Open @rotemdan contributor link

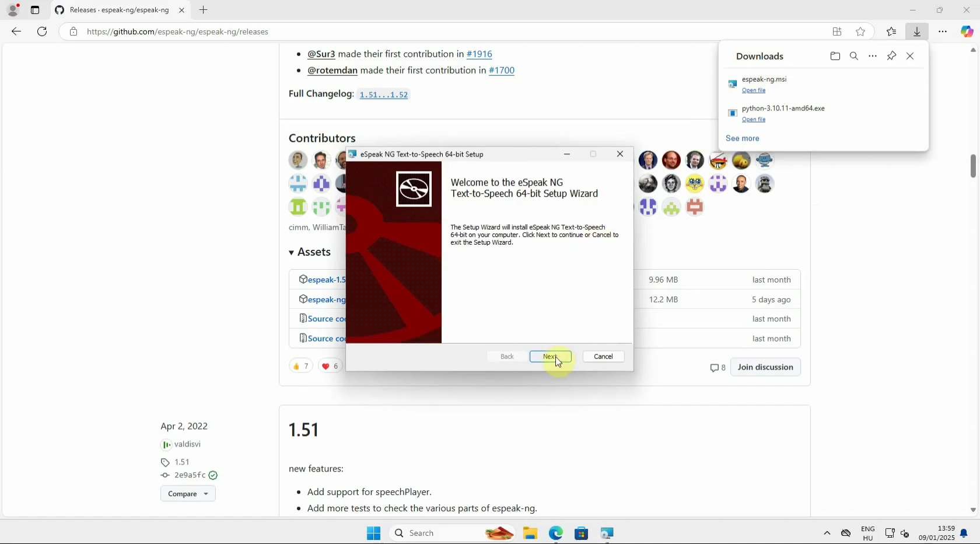[x=332, y=70]
